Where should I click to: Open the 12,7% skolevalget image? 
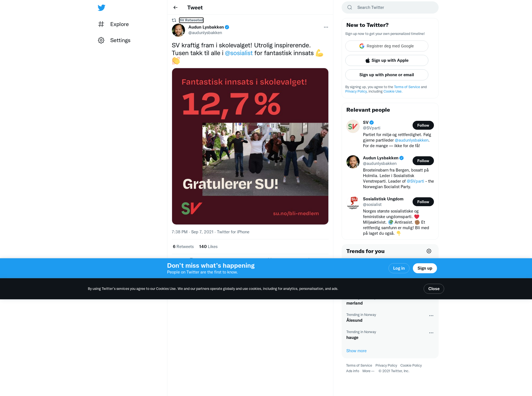click(250, 146)
